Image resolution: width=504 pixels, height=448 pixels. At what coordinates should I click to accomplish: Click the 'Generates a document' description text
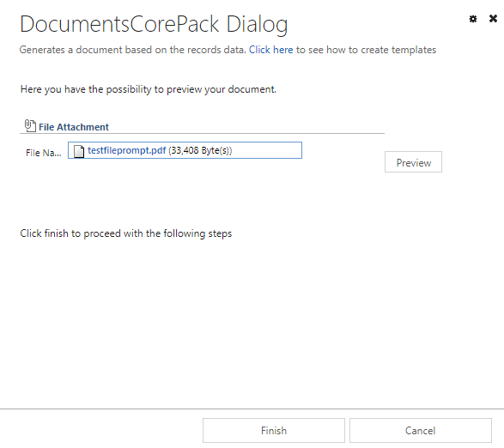132,50
